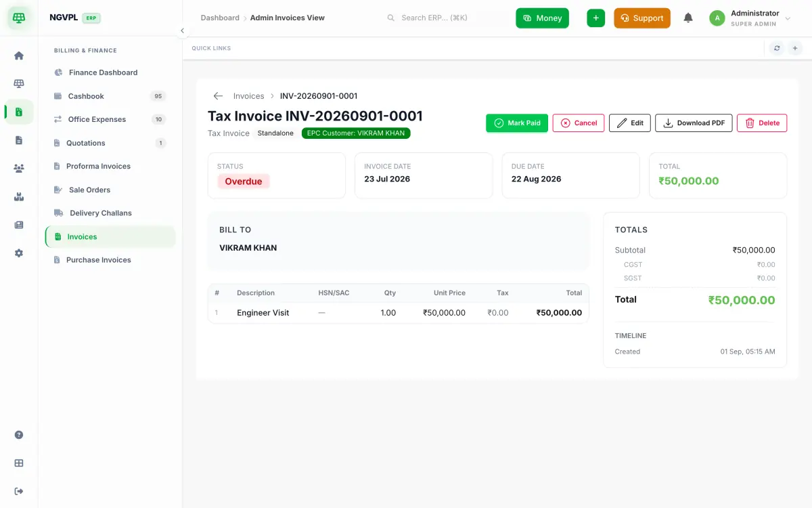The height and width of the screenshot is (508, 812).
Task: Open the help question mark icon
Action: point(19,435)
